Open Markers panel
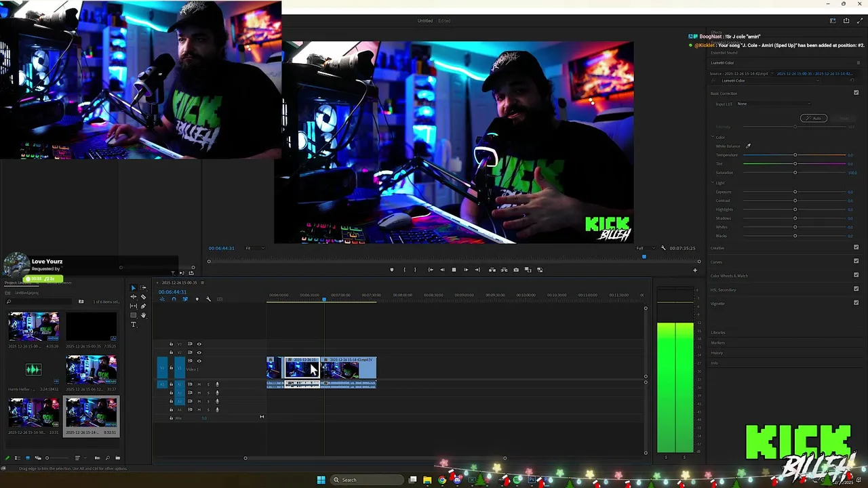Viewport: 868px width, 488px height. (717, 342)
